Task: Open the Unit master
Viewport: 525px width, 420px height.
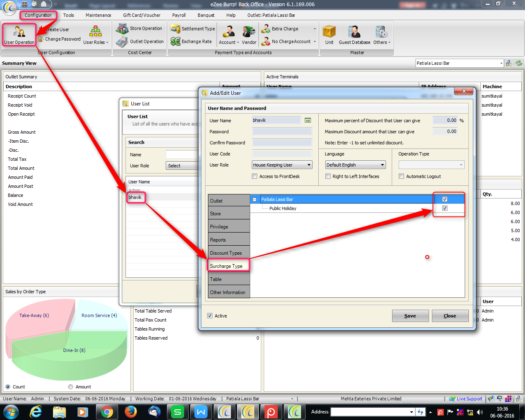Action: (x=329, y=35)
